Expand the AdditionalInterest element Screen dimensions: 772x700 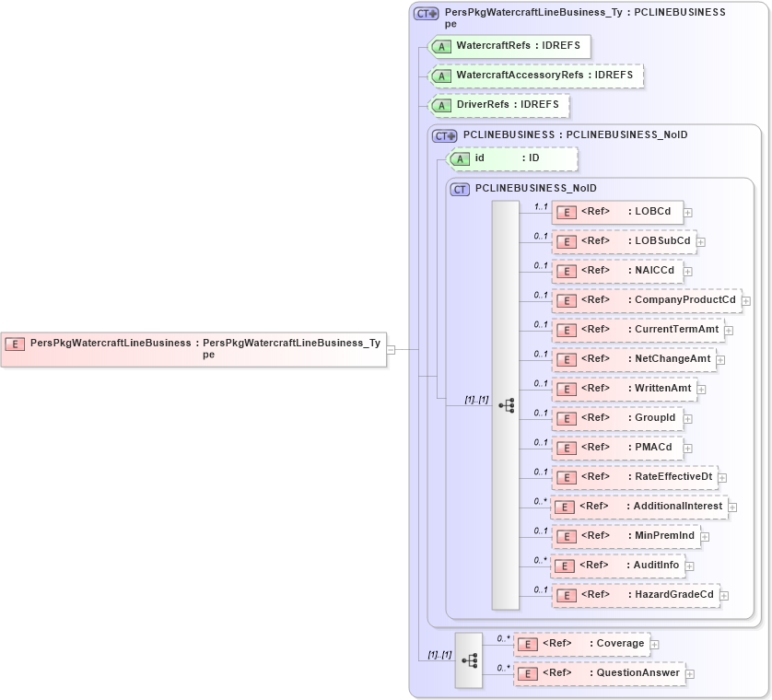click(x=732, y=507)
